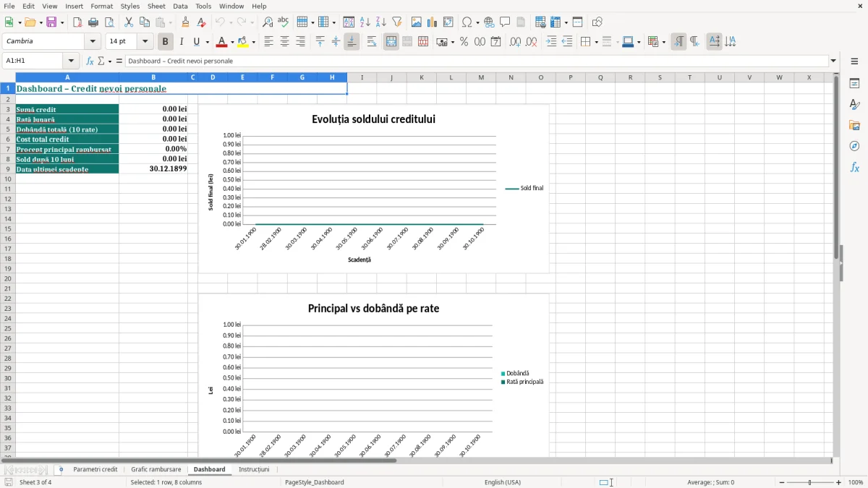Switch to the Grafic rambursare sheet

pos(156,469)
